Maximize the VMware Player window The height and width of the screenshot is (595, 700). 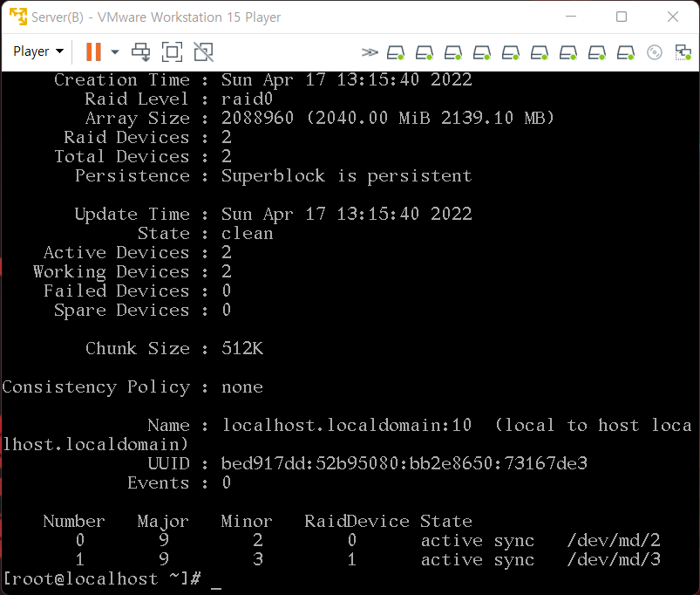[x=622, y=17]
